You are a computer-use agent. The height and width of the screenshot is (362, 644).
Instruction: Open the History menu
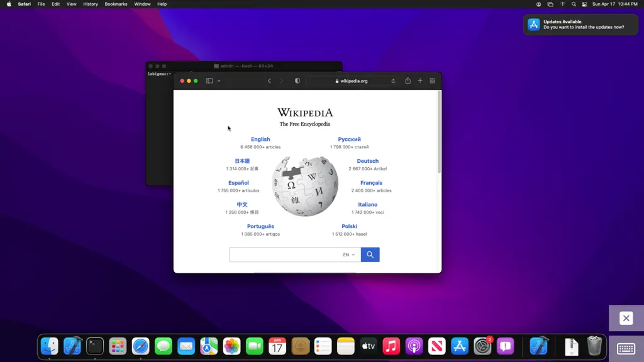pos(91,4)
